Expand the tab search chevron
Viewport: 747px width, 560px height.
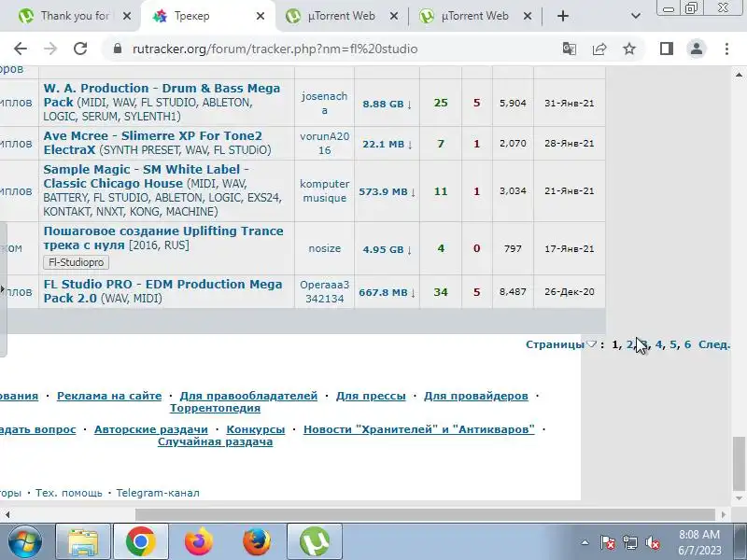(636, 16)
